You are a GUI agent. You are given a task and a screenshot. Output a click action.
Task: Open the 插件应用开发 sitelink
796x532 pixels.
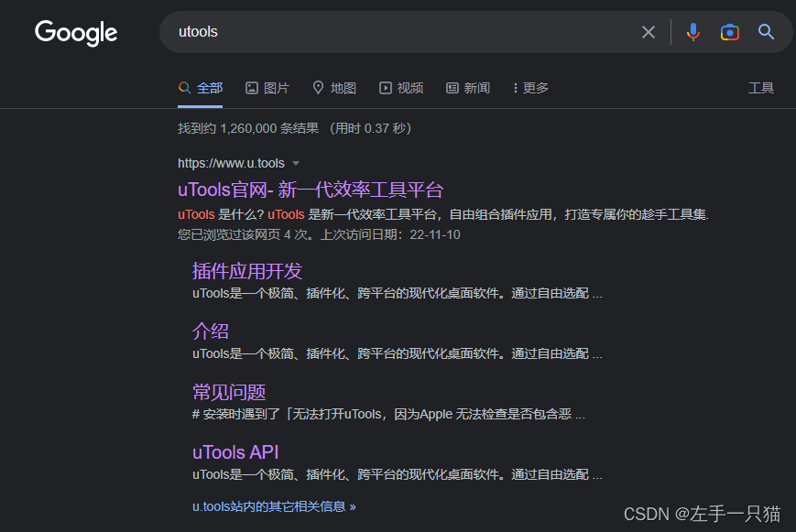247,271
